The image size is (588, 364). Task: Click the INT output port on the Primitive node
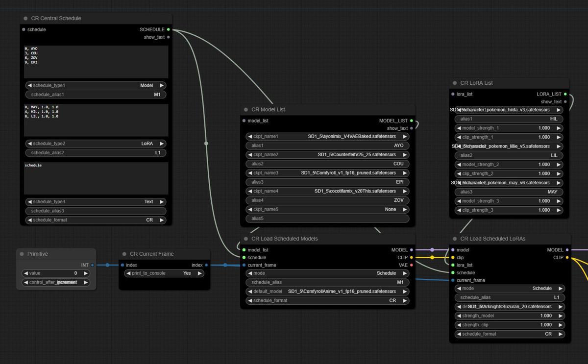click(x=92, y=265)
